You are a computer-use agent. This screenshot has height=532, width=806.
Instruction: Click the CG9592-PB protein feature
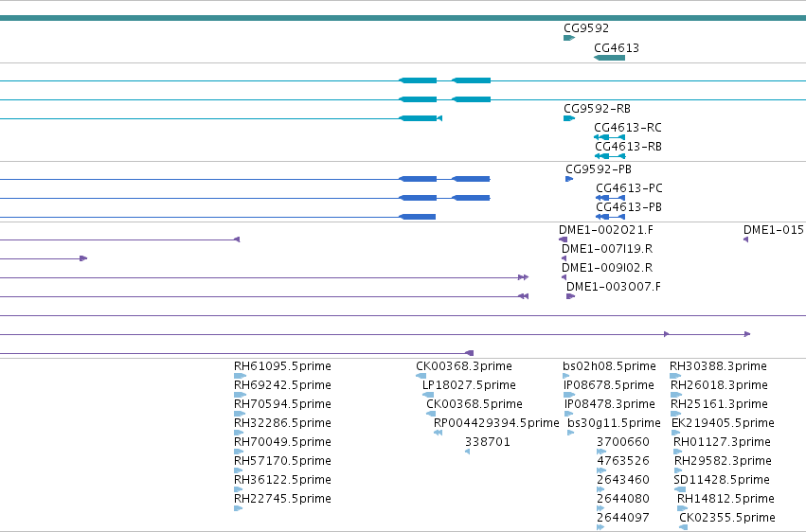569,179
